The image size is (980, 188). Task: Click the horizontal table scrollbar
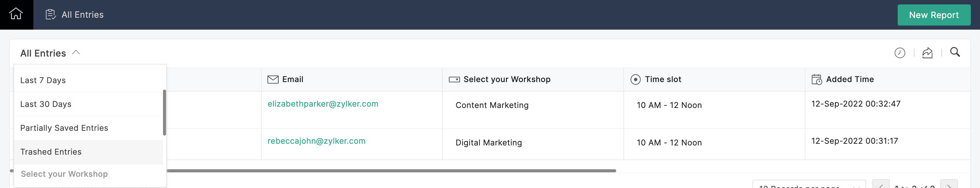[391, 171]
